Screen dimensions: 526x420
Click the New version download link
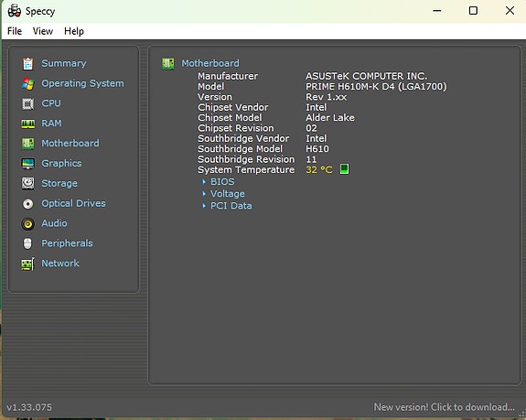coord(445,407)
